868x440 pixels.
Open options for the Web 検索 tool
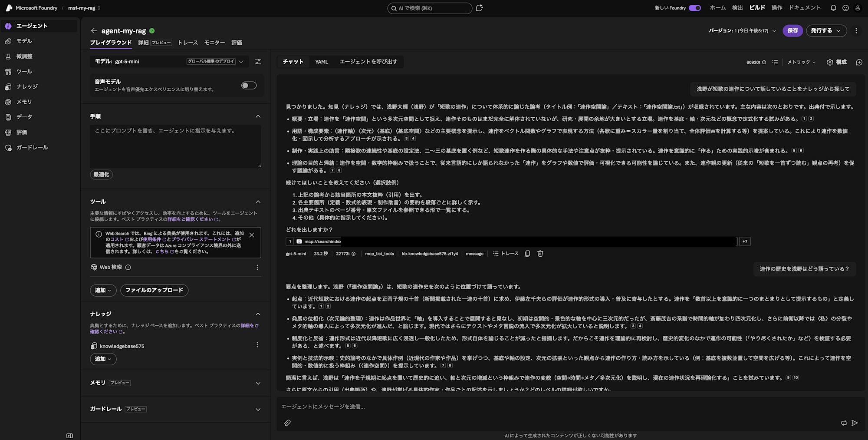coord(257,268)
